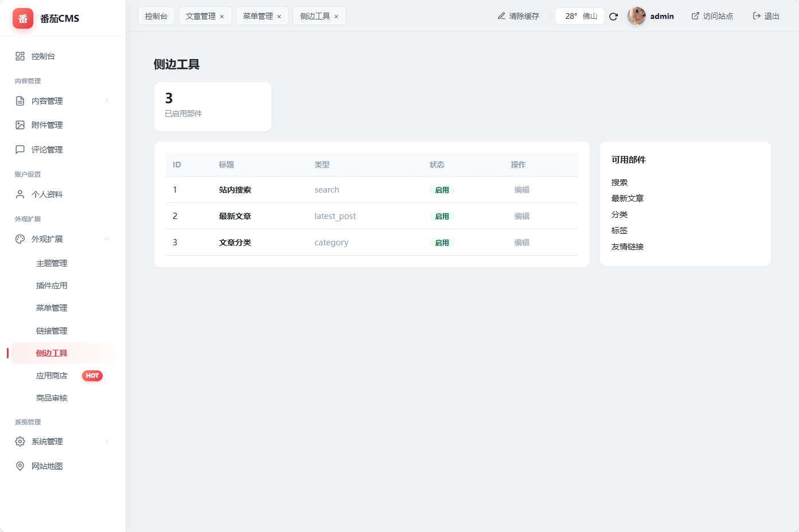Click the 站内搜索 title cell
Viewport: 799px width, 532px height.
pyautogui.click(x=235, y=190)
